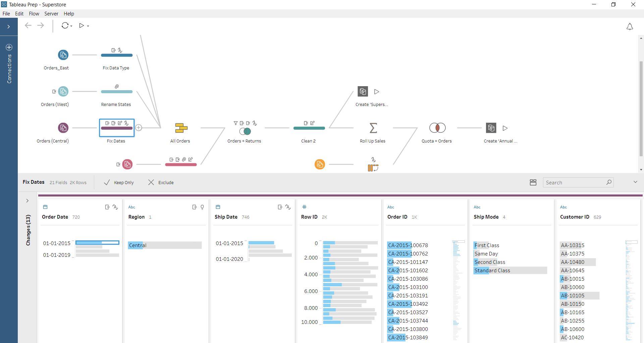Viewport: 644px width, 343px height.
Task: Select the top Ship Date histogram bar
Action: click(261, 242)
